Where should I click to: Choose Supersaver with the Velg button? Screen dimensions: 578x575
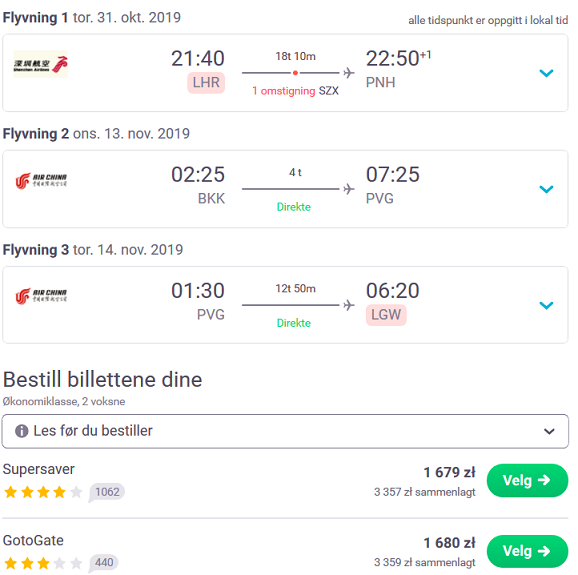click(527, 480)
